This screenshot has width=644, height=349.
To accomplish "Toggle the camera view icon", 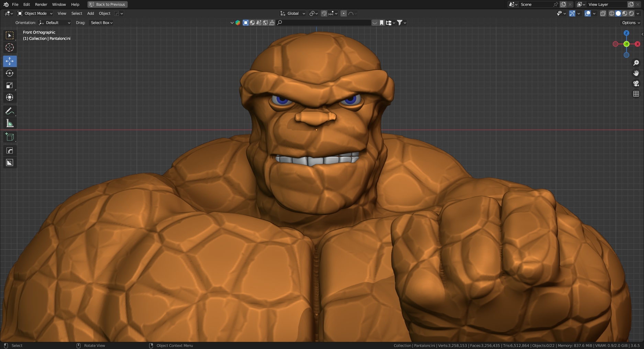I will 636,83.
